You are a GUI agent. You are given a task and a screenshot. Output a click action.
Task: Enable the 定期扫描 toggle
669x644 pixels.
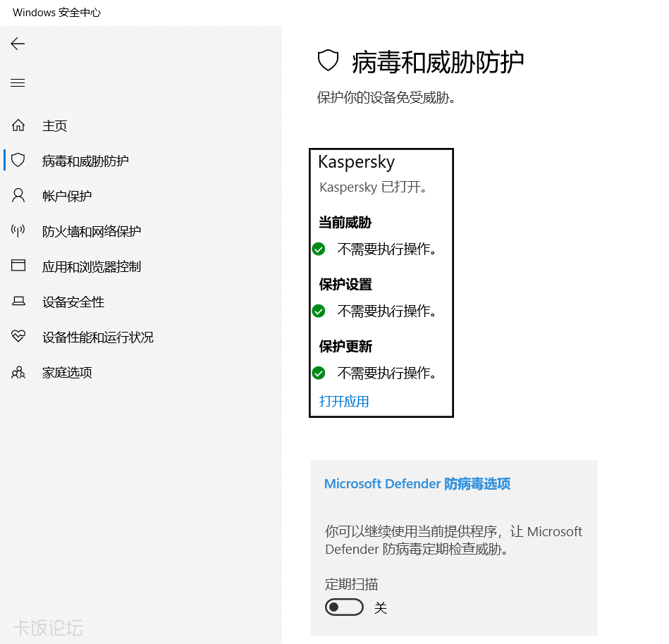(x=344, y=607)
